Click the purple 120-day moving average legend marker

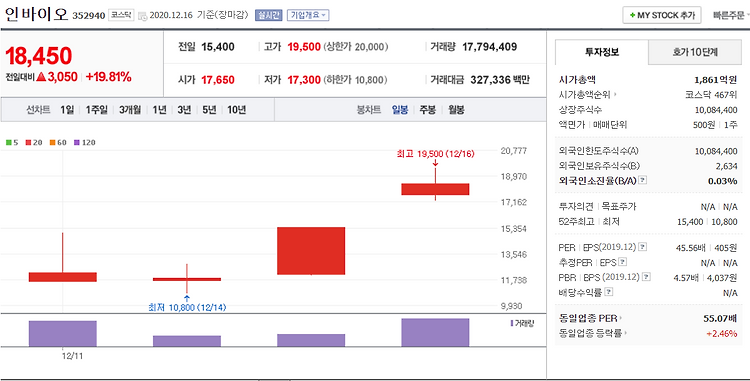pos(77,142)
